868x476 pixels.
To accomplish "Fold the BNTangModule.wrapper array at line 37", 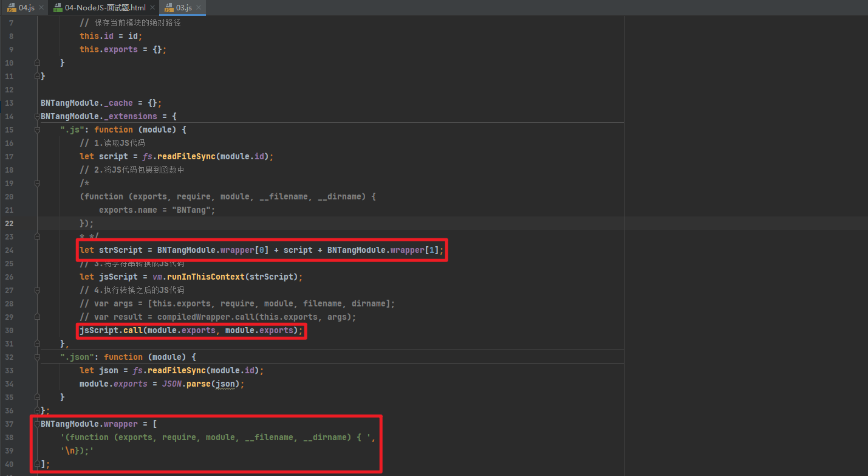I will pyautogui.click(x=37, y=424).
